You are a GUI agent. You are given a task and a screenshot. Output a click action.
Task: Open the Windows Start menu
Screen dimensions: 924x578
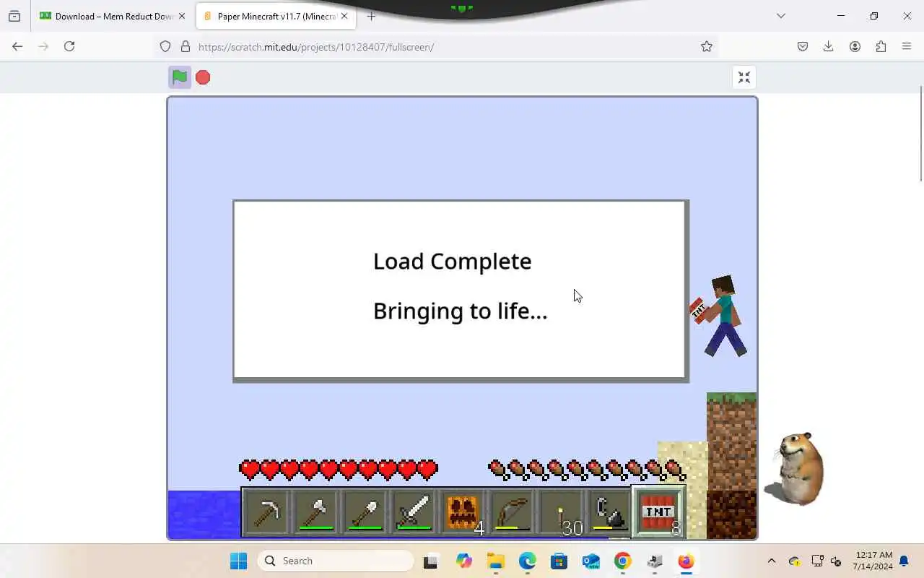point(238,561)
